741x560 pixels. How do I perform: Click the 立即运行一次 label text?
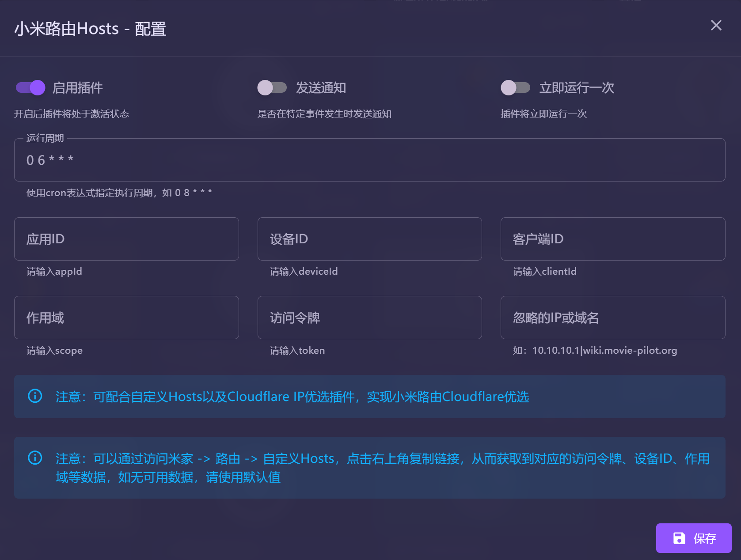tap(577, 88)
